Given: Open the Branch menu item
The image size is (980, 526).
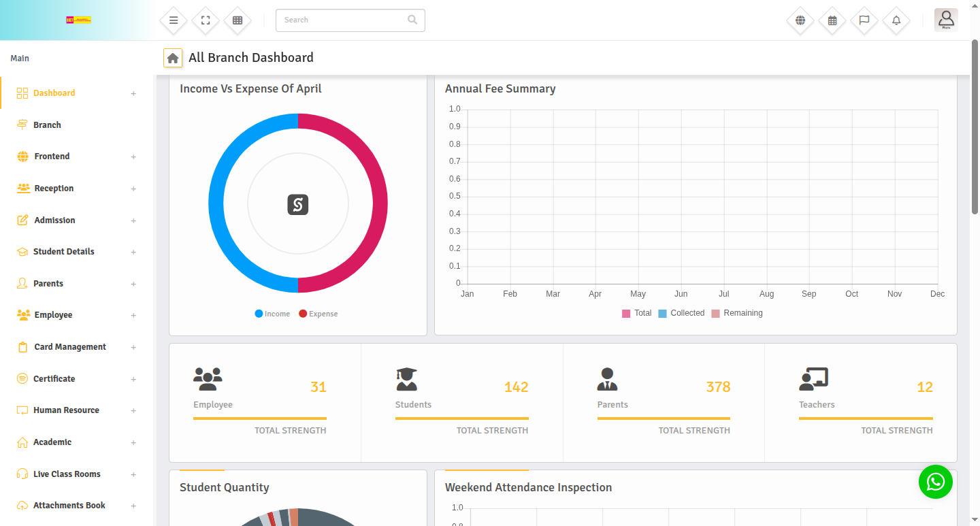Looking at the screenshot, I should [77, 125].
